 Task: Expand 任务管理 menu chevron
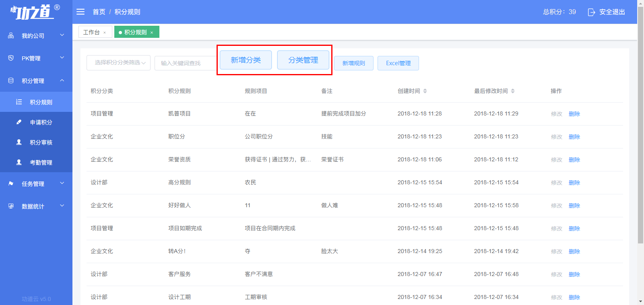[62, 183]
